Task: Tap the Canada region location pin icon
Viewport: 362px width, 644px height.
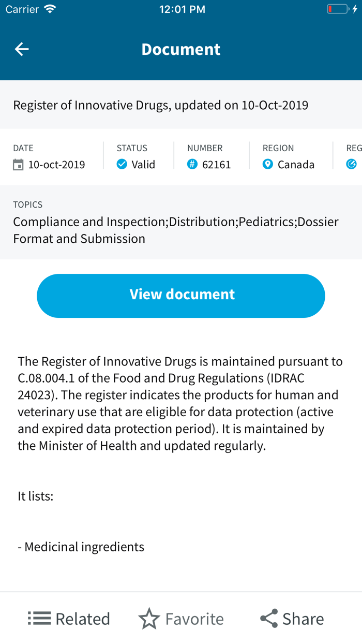Action: coord(267,165)
